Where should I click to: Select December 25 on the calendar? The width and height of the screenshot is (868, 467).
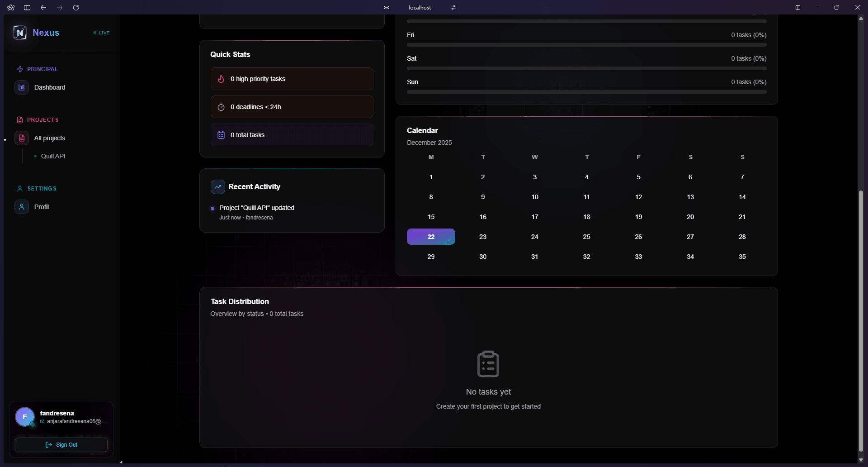pos(586,237)
